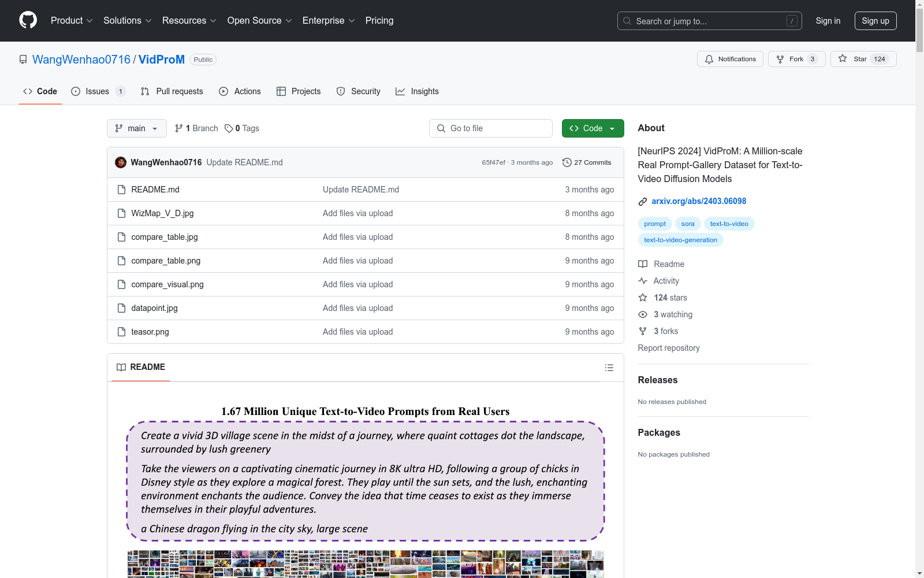Open the Security tab
The height and width of the screenshot is (578, 924).
359,91
